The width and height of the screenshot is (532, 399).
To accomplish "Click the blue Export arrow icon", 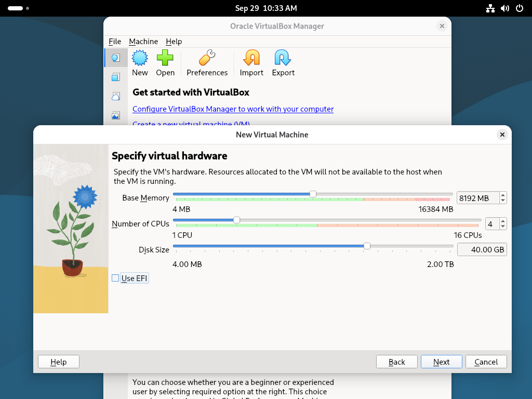I will pyautogui.click(x=283, y=58).
